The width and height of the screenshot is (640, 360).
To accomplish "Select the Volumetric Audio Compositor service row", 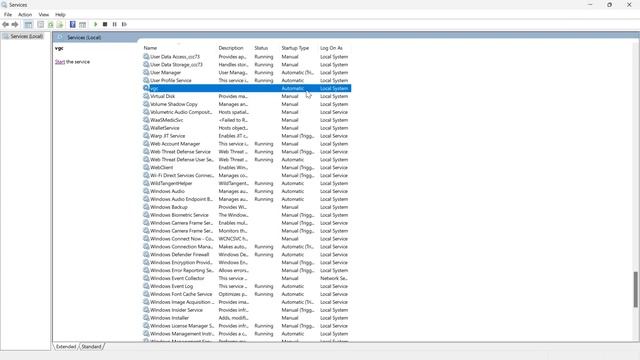I will point(247,112).
